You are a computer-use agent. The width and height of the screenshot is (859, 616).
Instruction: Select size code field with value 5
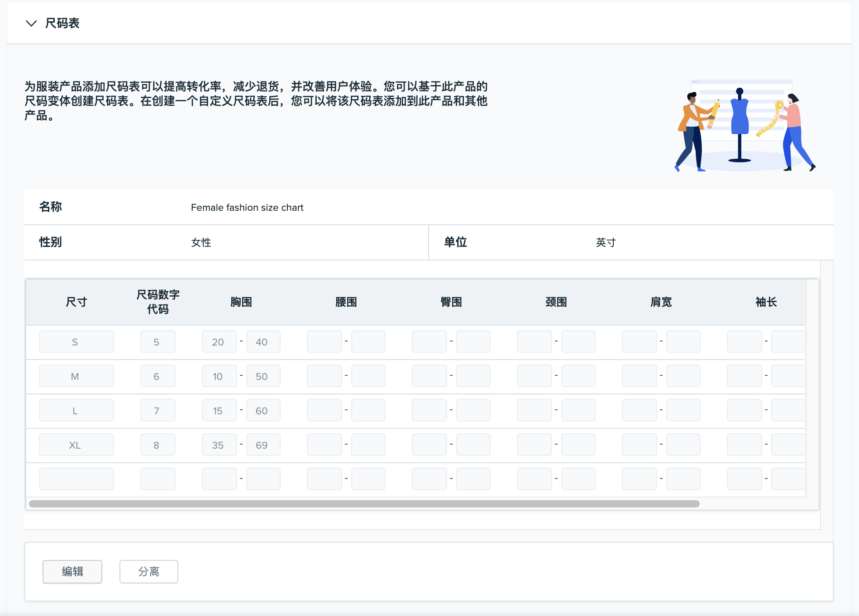pos(158,341)
